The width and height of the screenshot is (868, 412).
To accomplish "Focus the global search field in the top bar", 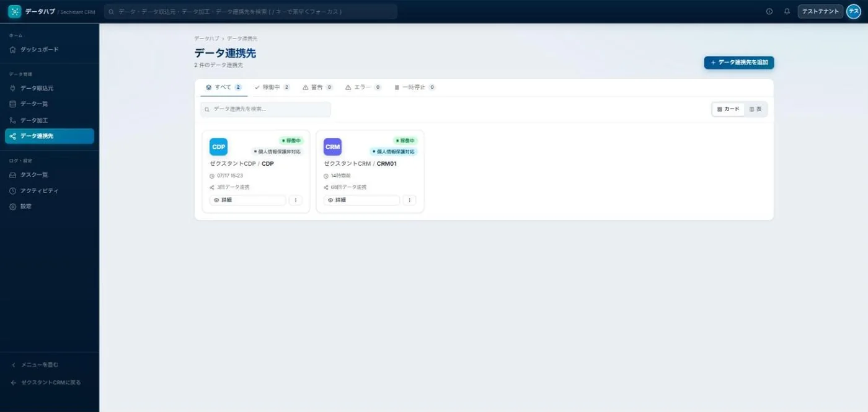I will click(250, 12).
